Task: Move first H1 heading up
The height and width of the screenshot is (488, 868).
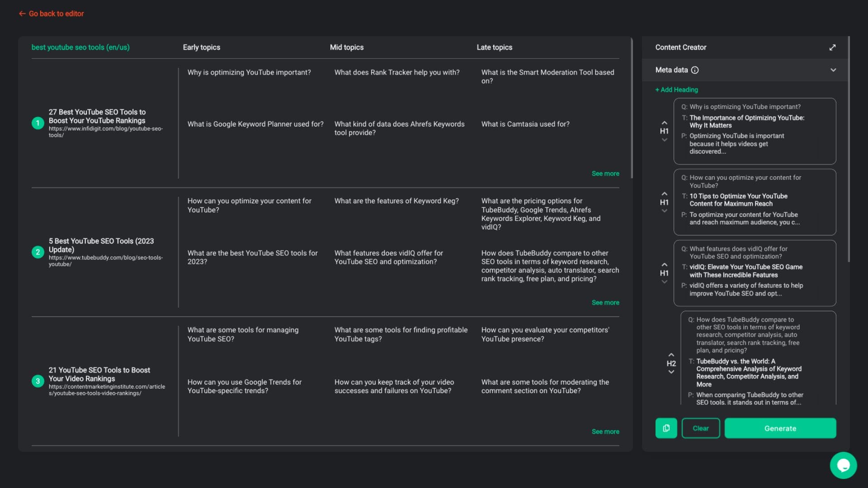Action: click(x=664, y=122)
